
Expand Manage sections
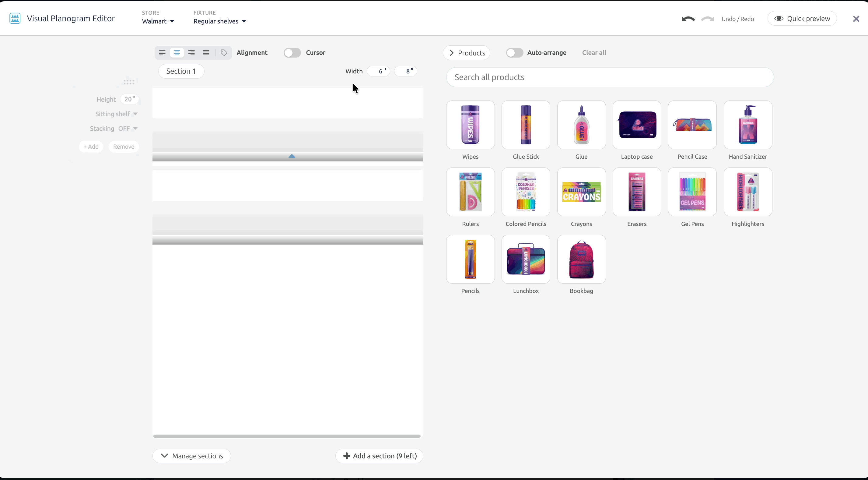click(192, 456)
